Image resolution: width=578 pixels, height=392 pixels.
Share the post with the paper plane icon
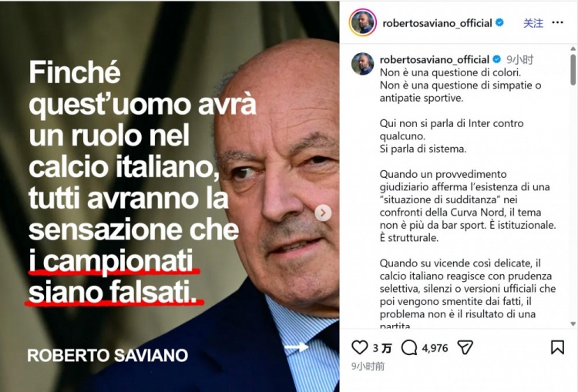(x=465, y=347)
